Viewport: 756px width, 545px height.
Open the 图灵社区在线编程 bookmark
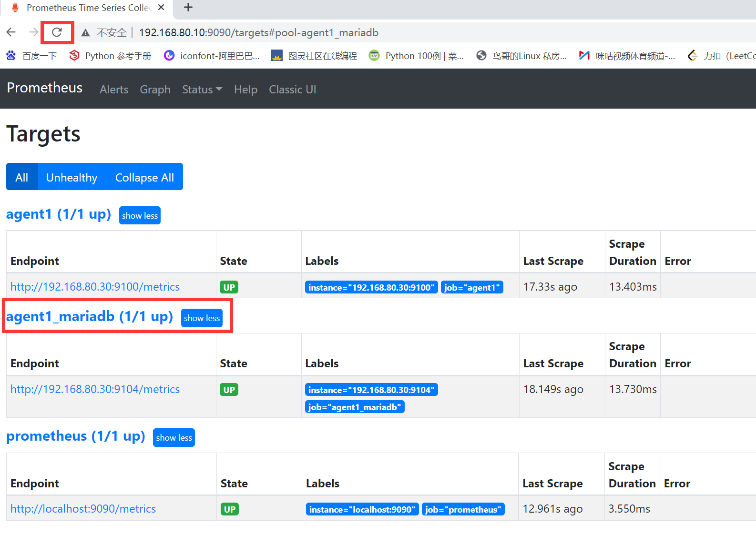pos(314,56)
